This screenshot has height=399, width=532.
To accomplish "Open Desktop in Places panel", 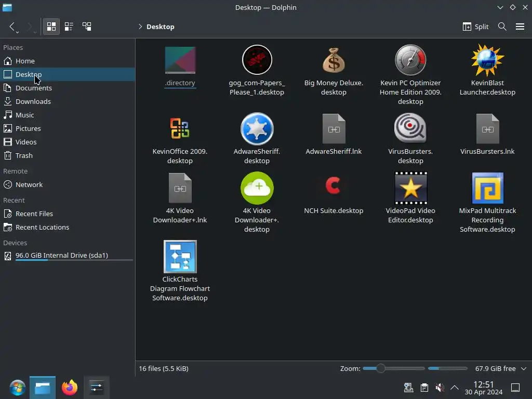I will click(68, 74).
